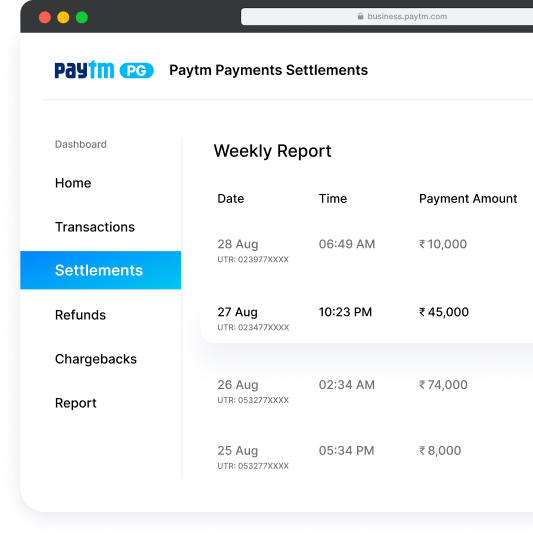Click the Payment Amount column header
Screen dimensions: 533x537
click(468, 198)
